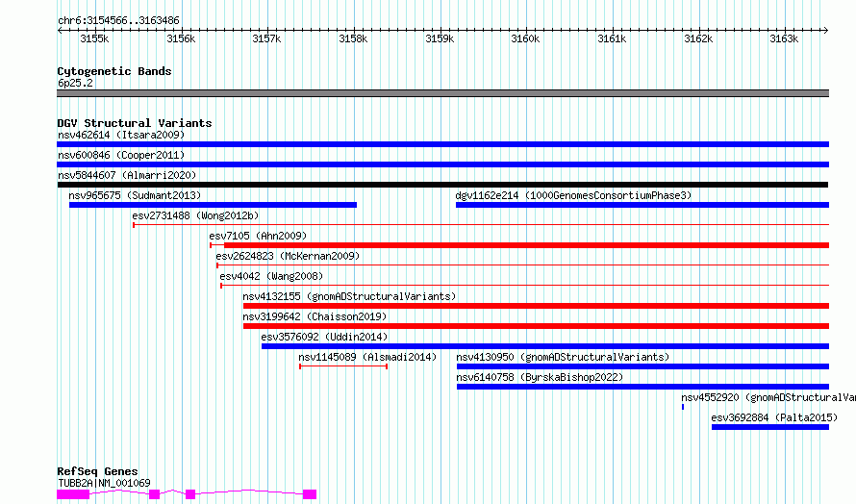Click the nsv4132155 (gnomADStructuralVariants) label

tap(349, 296)
